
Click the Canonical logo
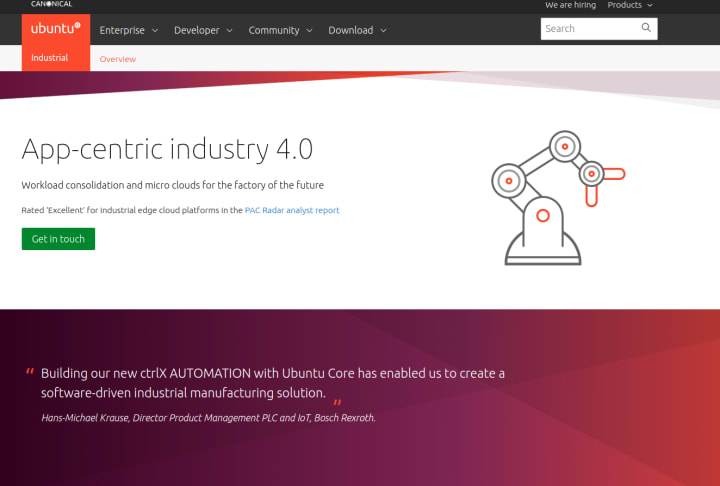point(51,4)
